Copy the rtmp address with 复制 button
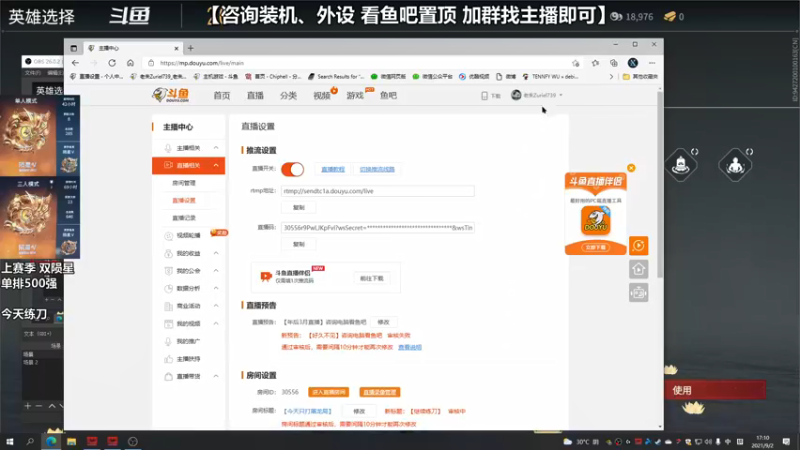Viewport: 800px width, 450px height. (x=298, y=208)
